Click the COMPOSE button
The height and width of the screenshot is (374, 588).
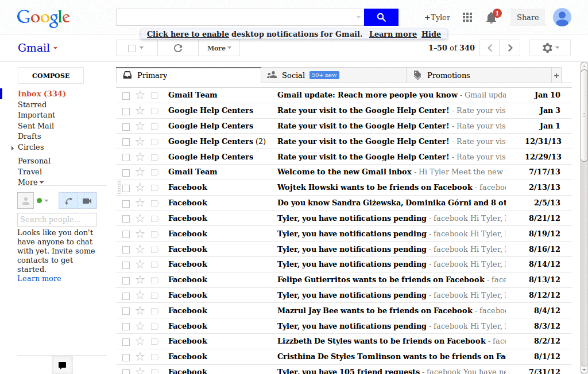pyautogui.click(x=51, y=76)
